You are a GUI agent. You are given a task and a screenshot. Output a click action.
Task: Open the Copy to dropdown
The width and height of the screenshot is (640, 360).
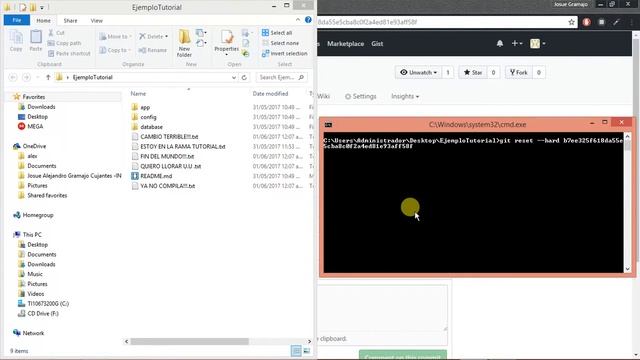(115, 50)
